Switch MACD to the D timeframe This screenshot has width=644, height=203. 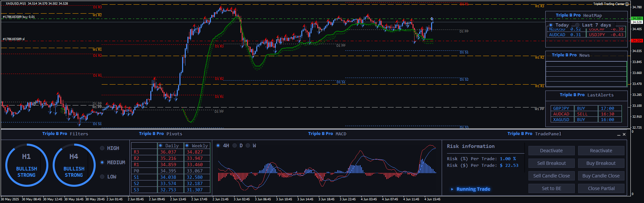coord(235,146)
